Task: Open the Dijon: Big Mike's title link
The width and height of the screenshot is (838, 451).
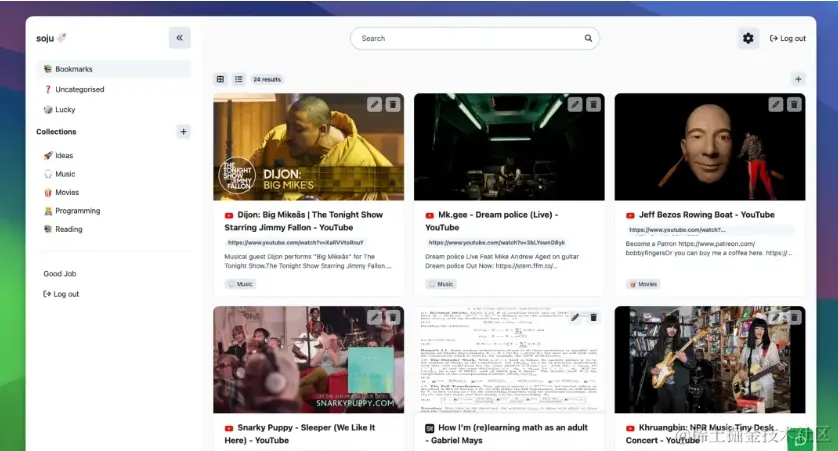Action: 304,221
